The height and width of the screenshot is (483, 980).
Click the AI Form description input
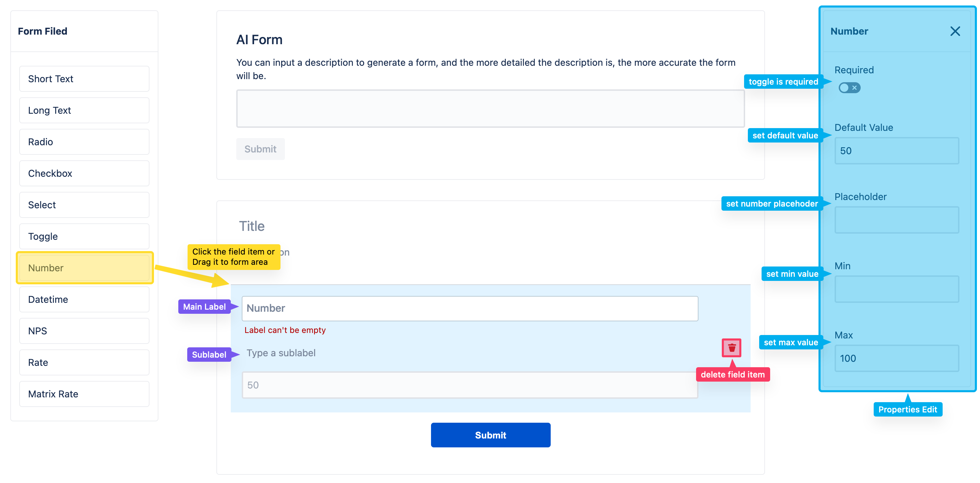490,109
